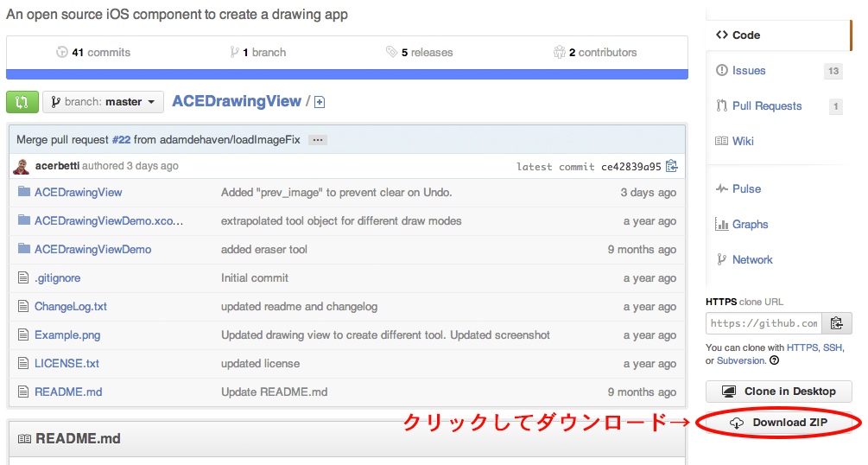Image resolution: width=868 pixels, height=465 pixels.
Task: Click the releases tag icon
Action: point(391,52)
